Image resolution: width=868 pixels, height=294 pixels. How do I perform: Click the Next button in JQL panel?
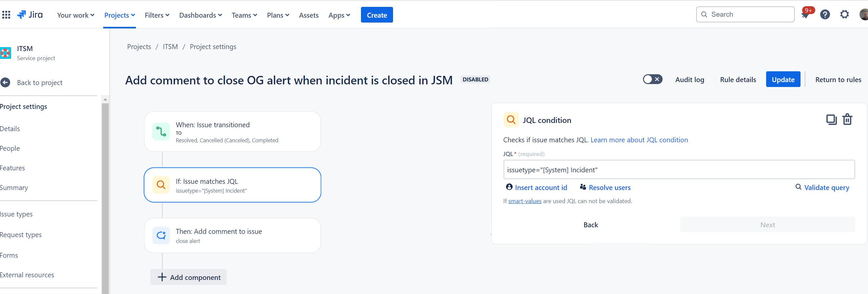[x=767, y=225]
